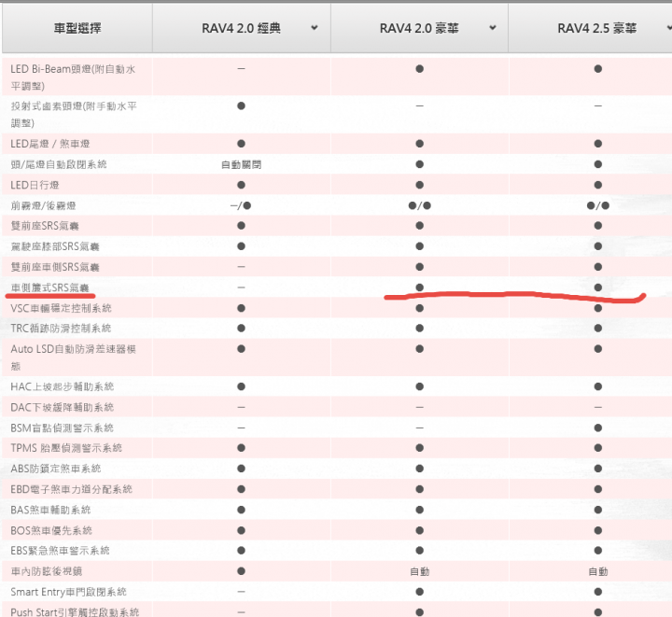
Task: Click the Push Start引擎觸控啟動系統 row label
Action: click(x=75, y=611)
